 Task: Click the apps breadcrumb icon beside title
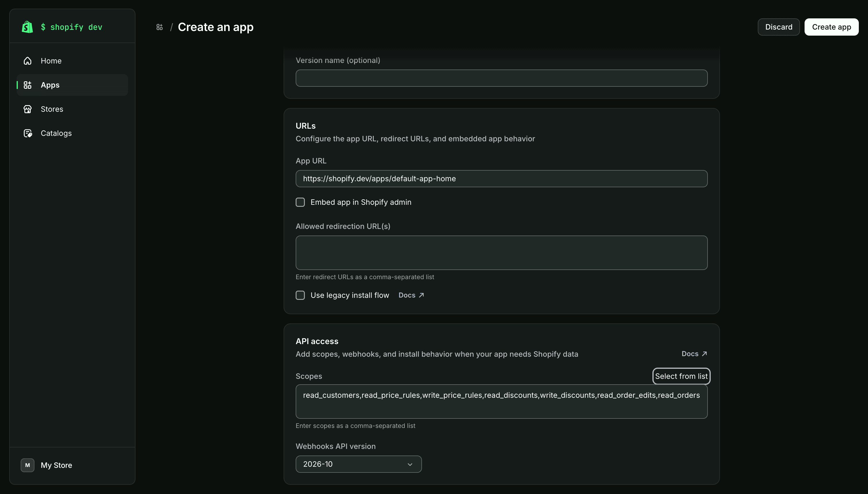click(x=160, y=27)
